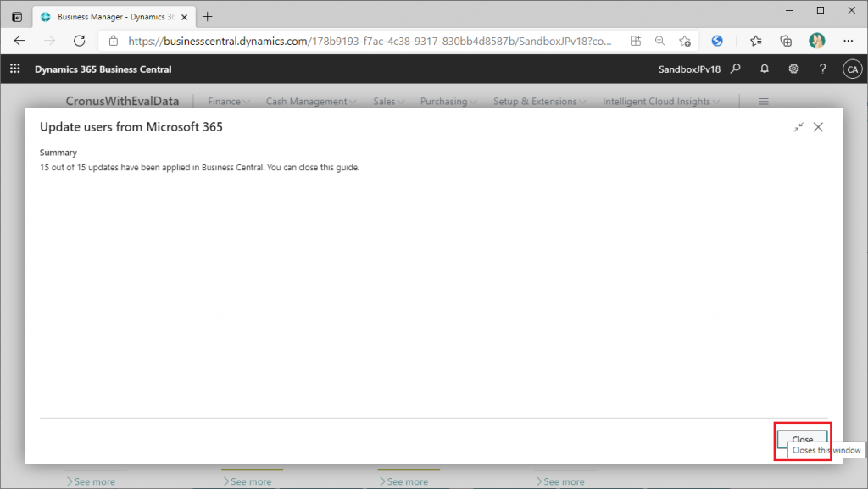Collapse the dialog using the shrink arrows icon

(798, 127)
